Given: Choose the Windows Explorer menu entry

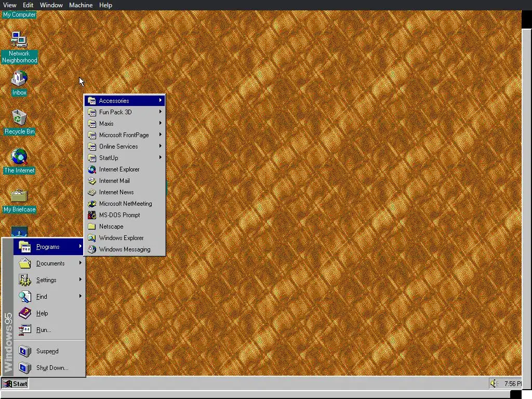Looking at the screenshot, I should click(125, 238).
